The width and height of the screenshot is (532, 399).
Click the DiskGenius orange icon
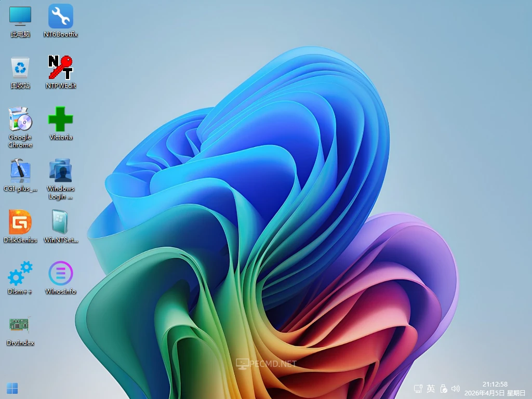point(20,222)
